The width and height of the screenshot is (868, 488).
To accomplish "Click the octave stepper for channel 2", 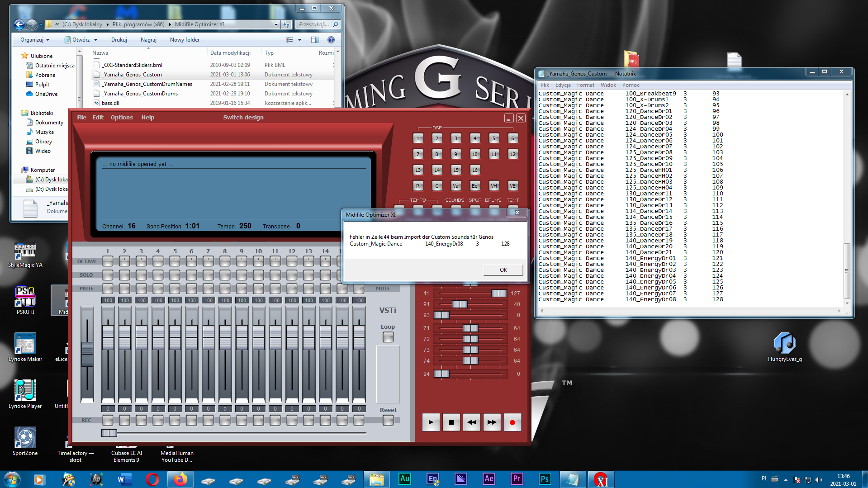I will click(x=124, y=261).
